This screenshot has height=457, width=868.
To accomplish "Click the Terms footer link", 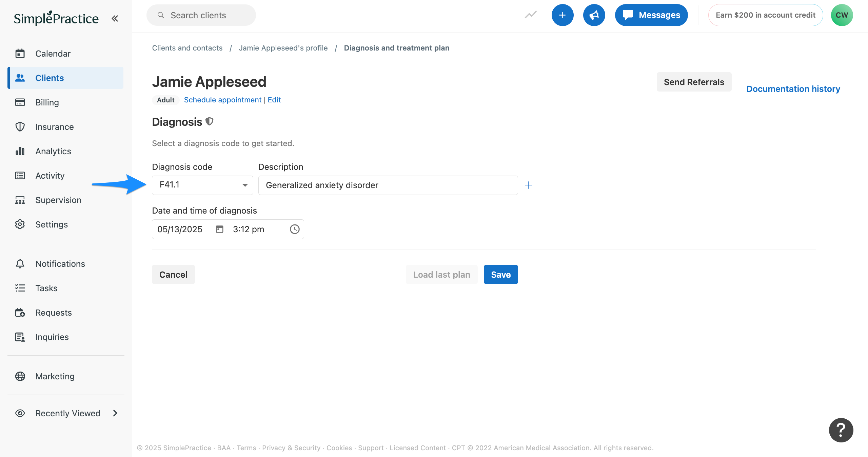I will [246, 448].
